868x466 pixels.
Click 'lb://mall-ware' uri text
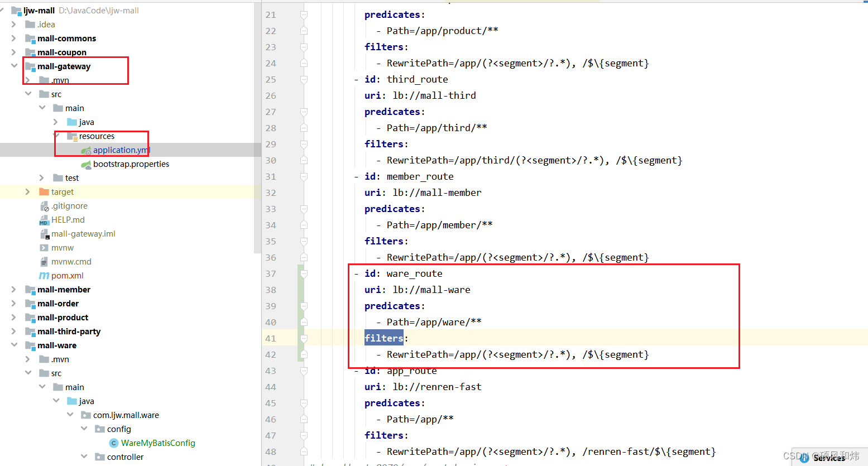click(431, 290)
